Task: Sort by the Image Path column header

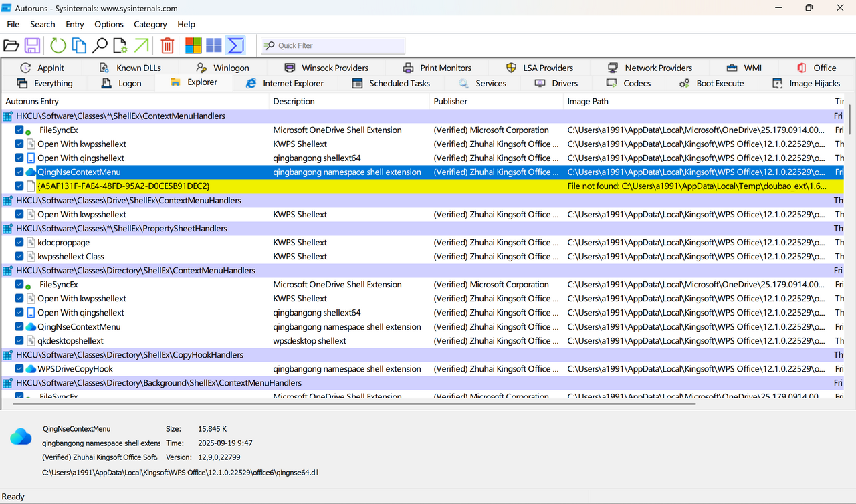Action: [x=697, y=102]
